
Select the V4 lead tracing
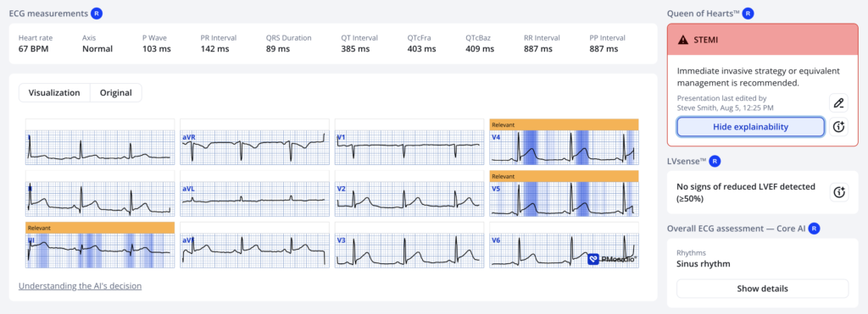point(564,147)
